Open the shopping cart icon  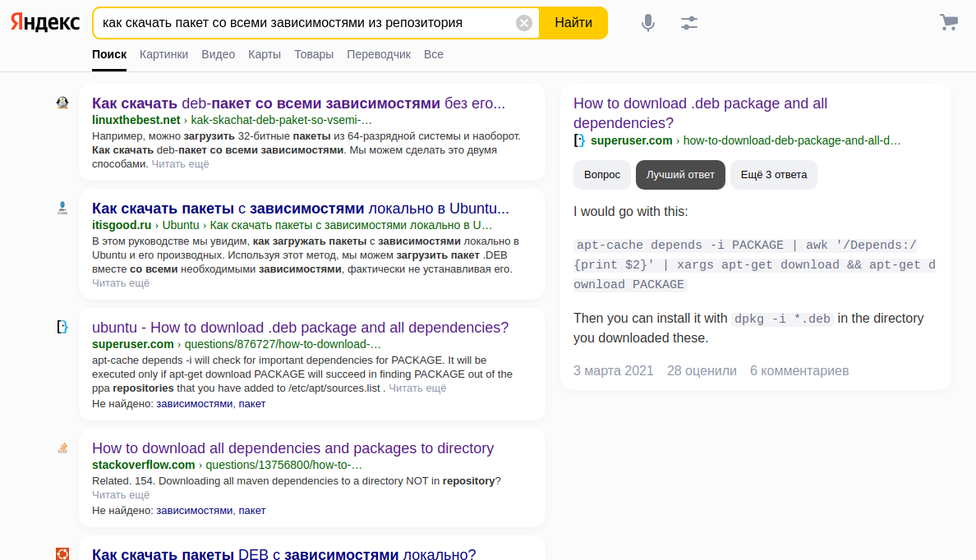[x=949, y=23]
